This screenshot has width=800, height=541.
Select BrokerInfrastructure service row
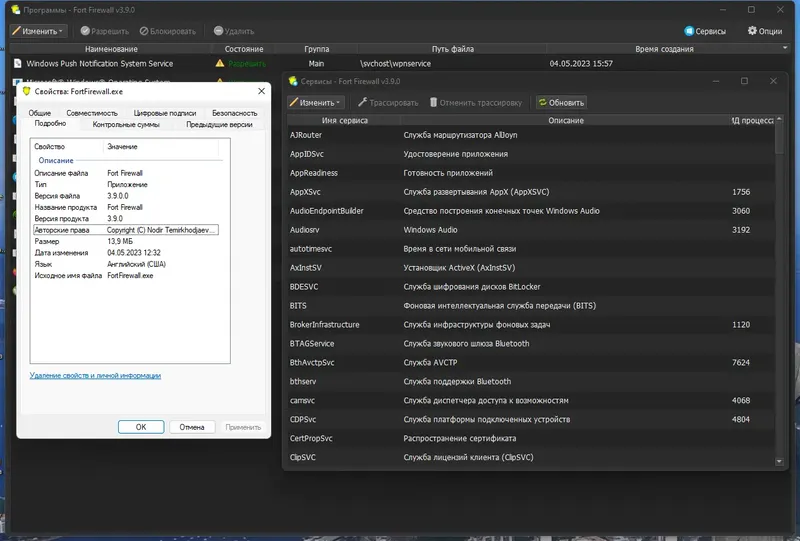(x=531, y=325)
